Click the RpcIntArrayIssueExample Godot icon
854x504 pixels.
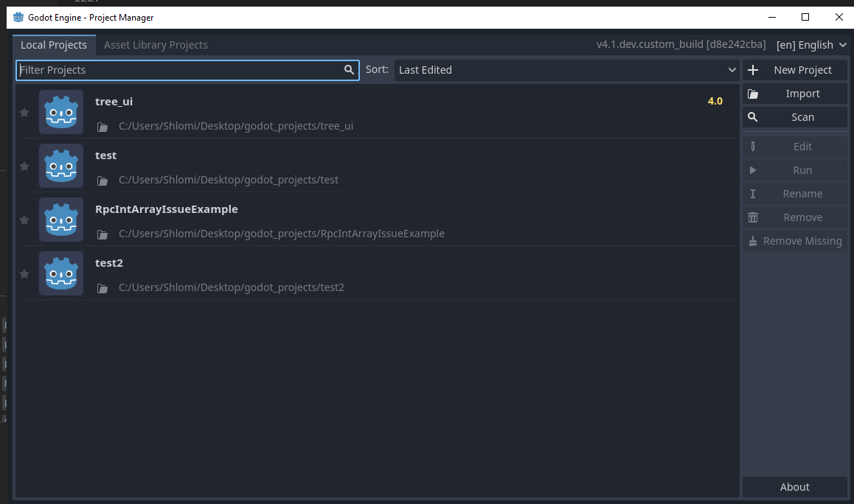(61, 220)
